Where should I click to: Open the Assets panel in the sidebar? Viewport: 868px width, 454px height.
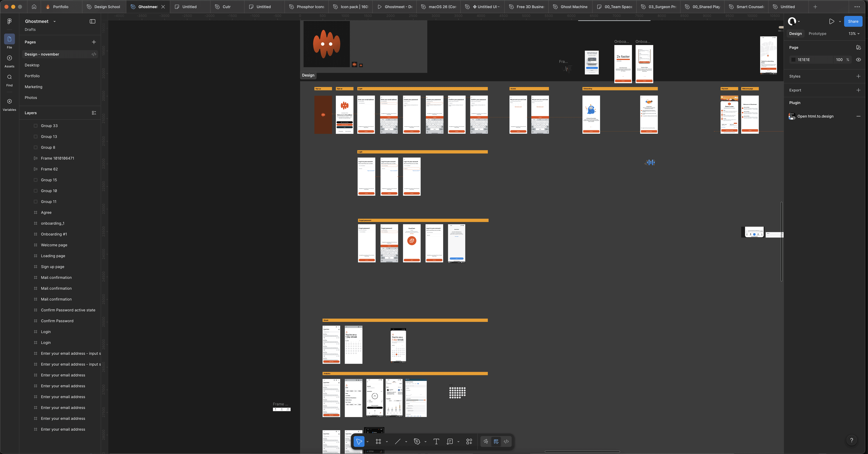click(9, 58)
